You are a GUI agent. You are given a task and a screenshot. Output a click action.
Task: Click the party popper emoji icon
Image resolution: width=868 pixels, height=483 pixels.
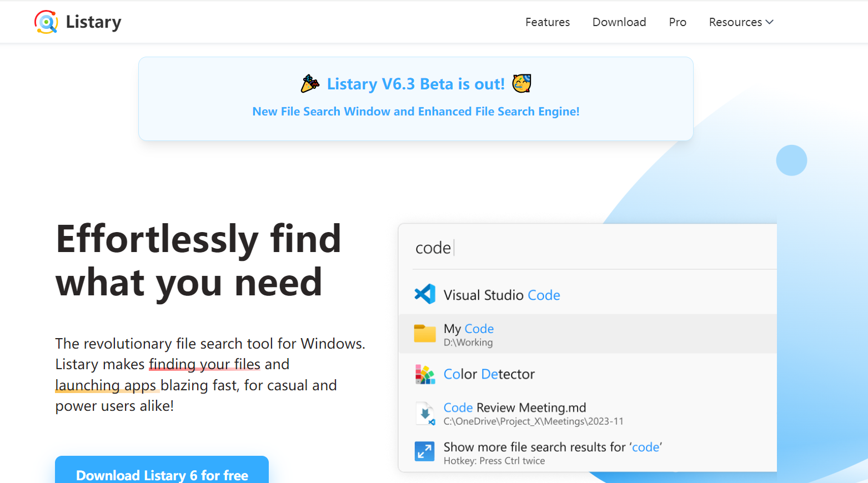coord(310,84)
